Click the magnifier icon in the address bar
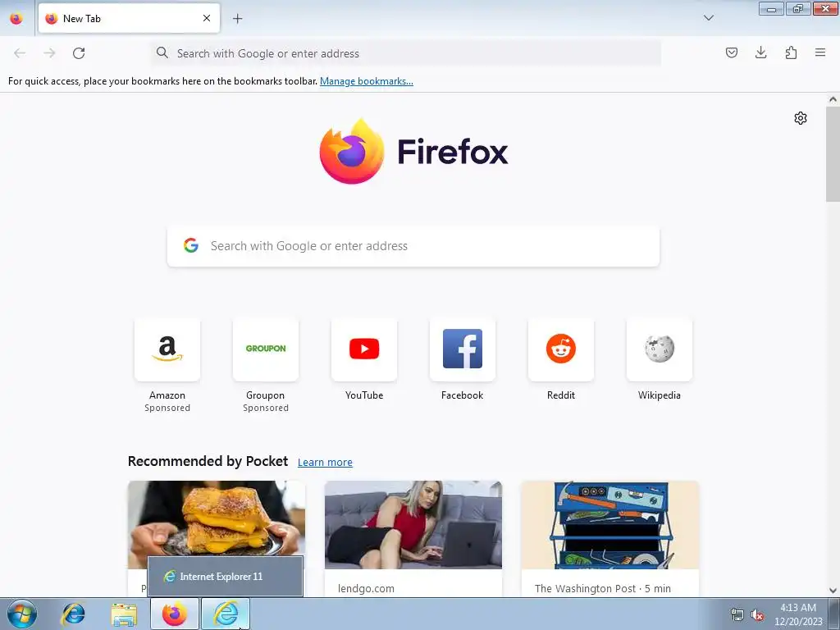The width and height of the screenshot is (840, 630). [x=162, y=52]
